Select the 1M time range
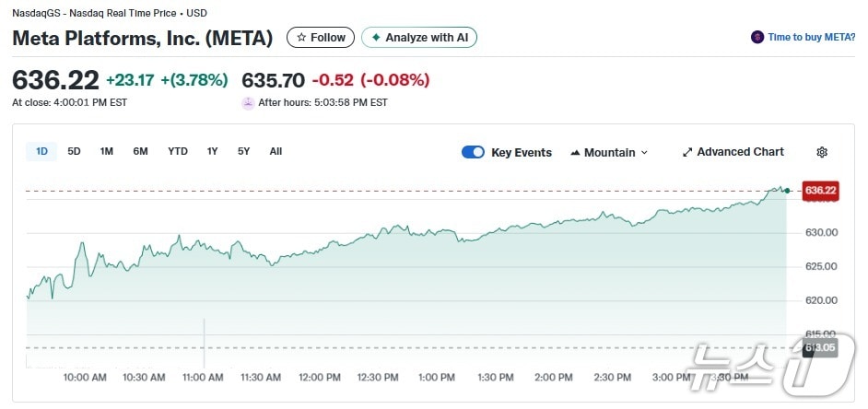The width and height of the screenshot is (868, 409). click(x=107, y=151)
